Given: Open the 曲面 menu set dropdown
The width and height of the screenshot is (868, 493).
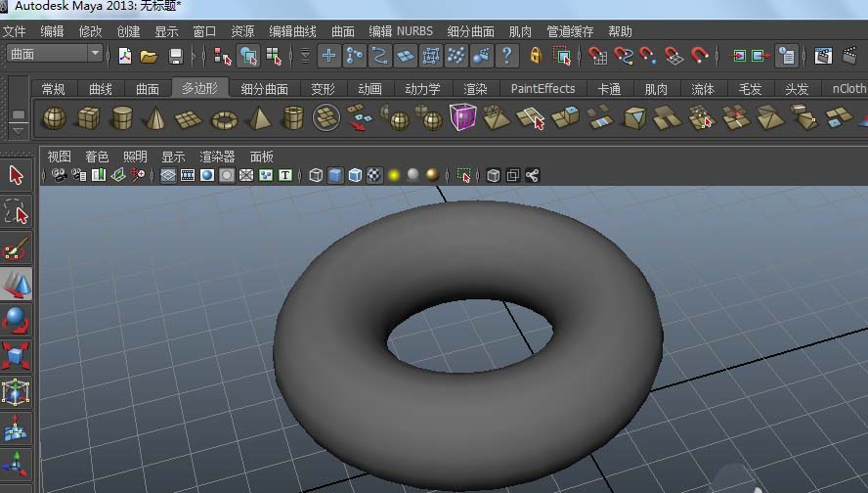Looking at the screenshot, I should [x=55, y=54].
